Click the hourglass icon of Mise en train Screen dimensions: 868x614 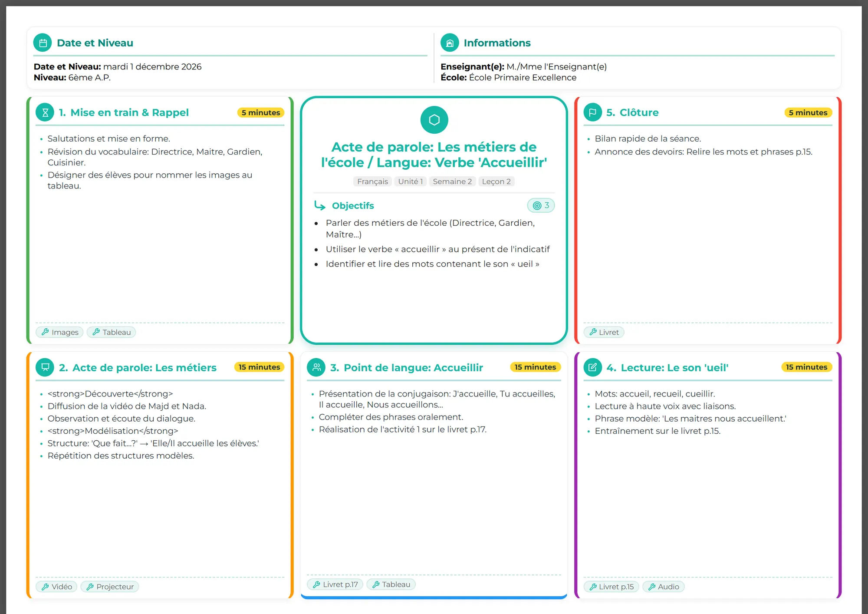pyautogui.click(x=45, y=112)
